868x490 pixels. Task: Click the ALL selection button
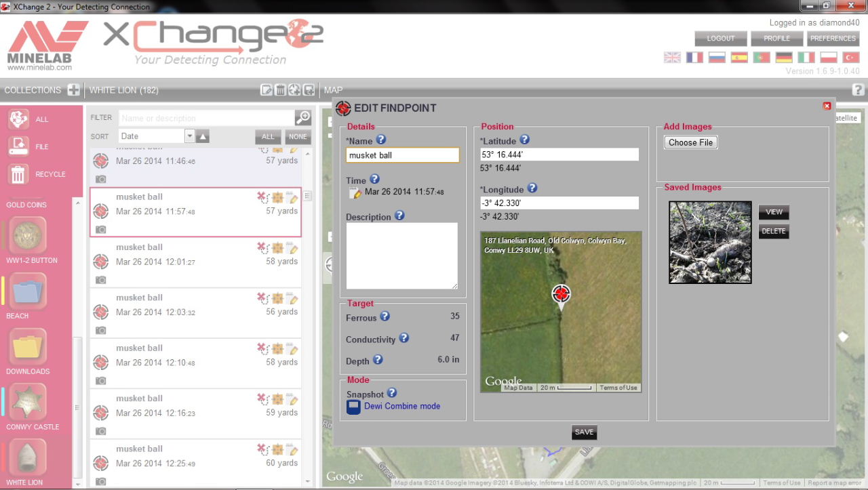click(269, 136)
